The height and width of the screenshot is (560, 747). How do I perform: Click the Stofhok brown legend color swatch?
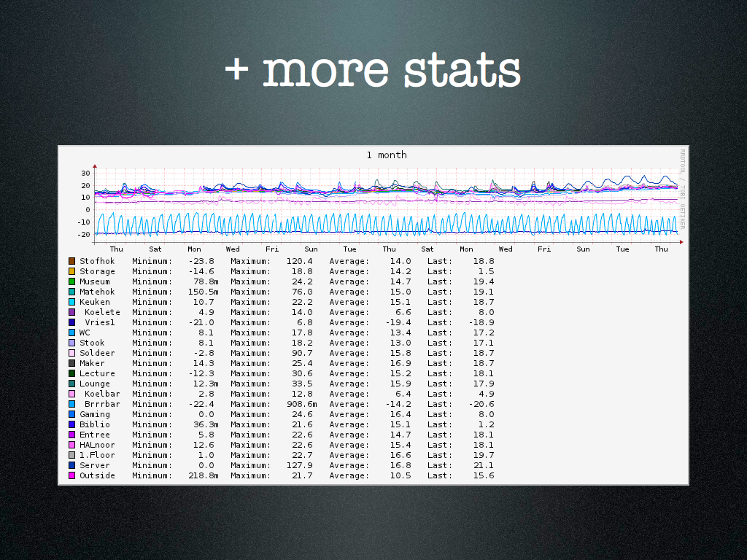(71, 261)
